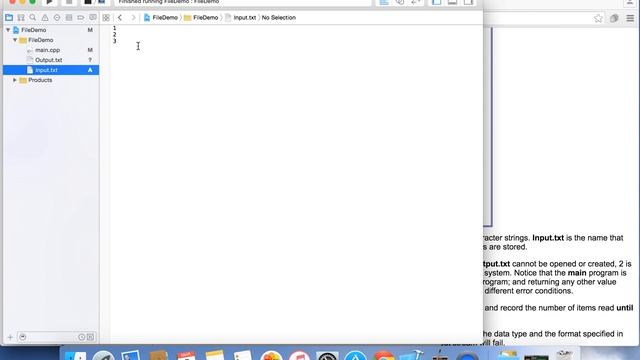Toggle the Utilities panel visibility
640x360 pixels.
(x=468, y=2)
